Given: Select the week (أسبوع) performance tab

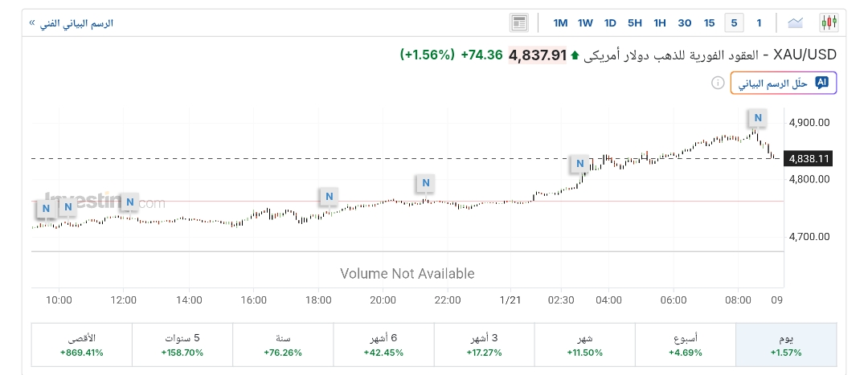Looking at the screenshot, I should 686,345.
